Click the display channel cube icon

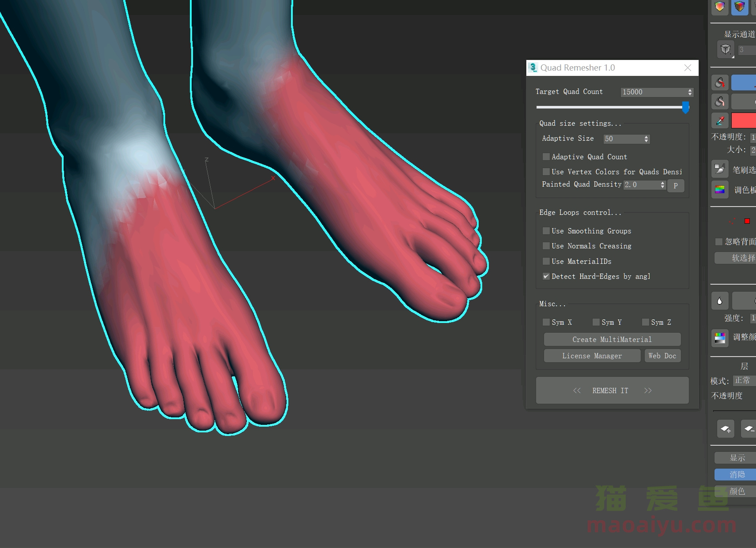pos(725,49)
